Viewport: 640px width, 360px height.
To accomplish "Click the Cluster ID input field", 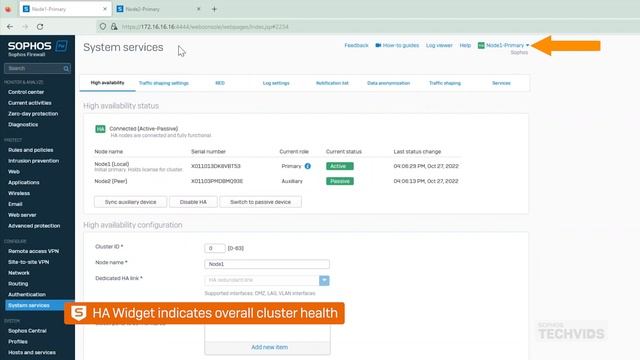I will point(215,248).
